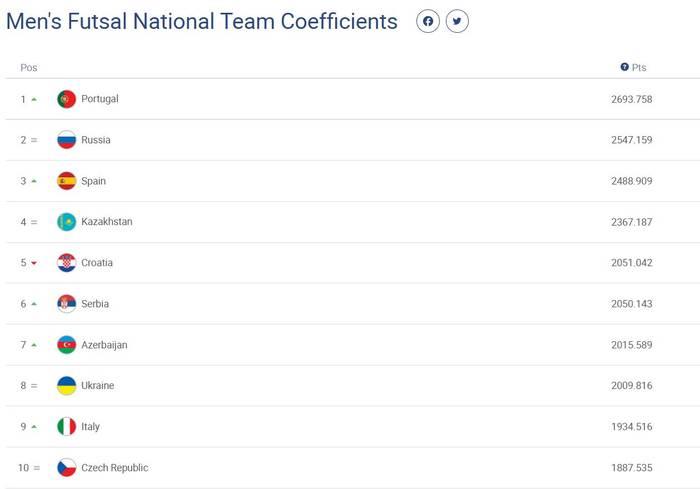Click the Croatia flag icon
The image size is (700, 489).
pyautogui.click(x=67, y=263)
